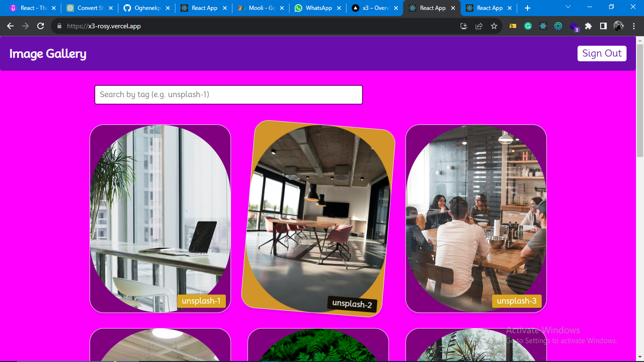This screenshot has height=362, width=644.
Task: Install the app using the address bar icon
Action: [463, 26]
